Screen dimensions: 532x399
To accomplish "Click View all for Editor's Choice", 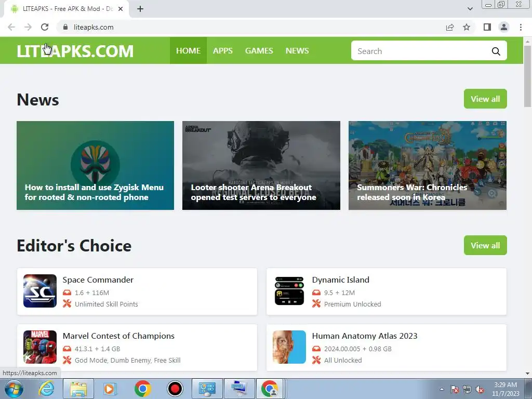I will (x=485, y=245).
